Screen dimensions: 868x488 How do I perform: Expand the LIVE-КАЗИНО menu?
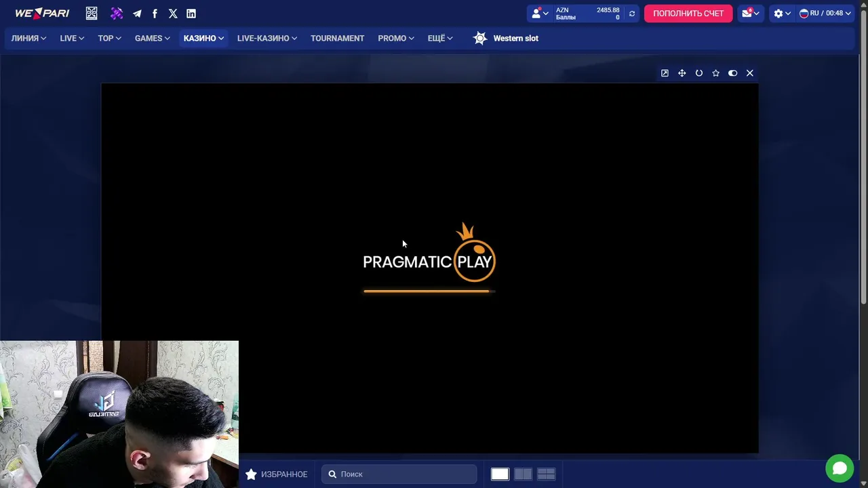(x=267, y=39)
